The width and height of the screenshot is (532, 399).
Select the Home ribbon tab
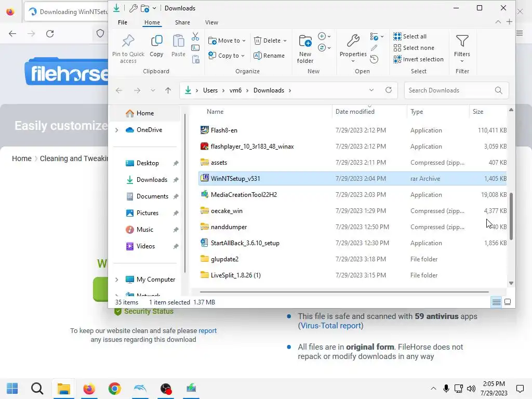[x=152, y=22]
